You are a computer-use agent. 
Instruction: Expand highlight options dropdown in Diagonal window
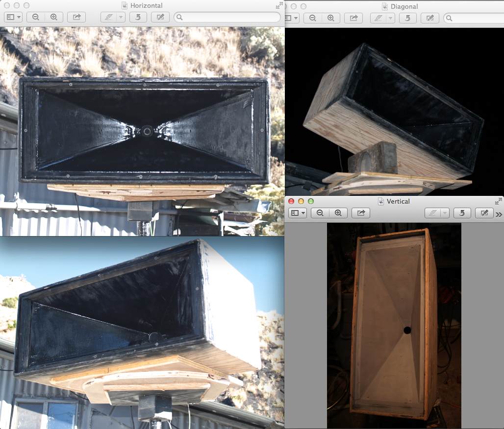[391, 18]
